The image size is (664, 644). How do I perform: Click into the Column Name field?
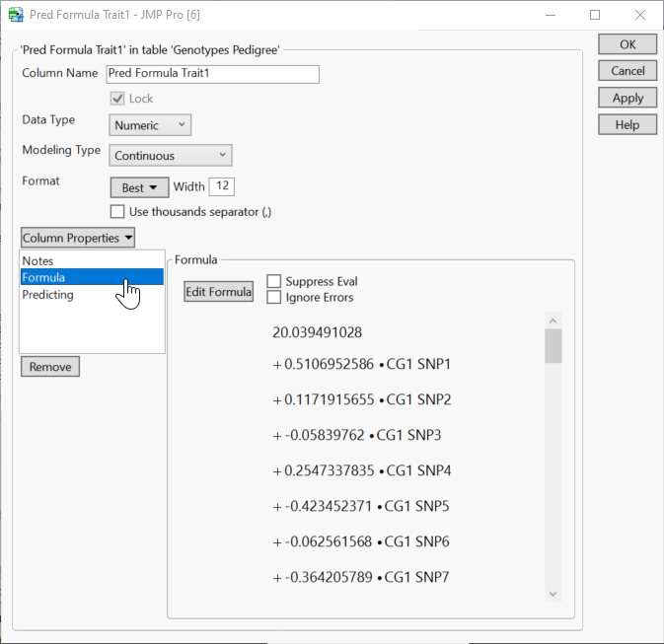tap(212, 74)
